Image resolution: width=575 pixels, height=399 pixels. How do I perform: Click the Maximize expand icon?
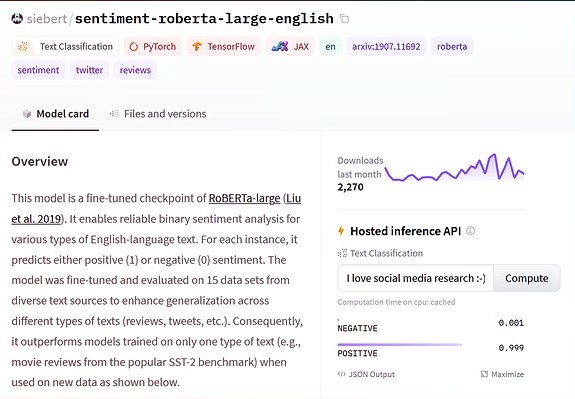coord(484,374)
